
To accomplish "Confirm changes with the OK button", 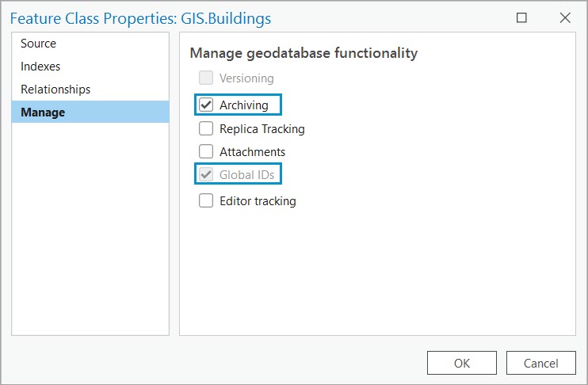I will click(462, 363).
